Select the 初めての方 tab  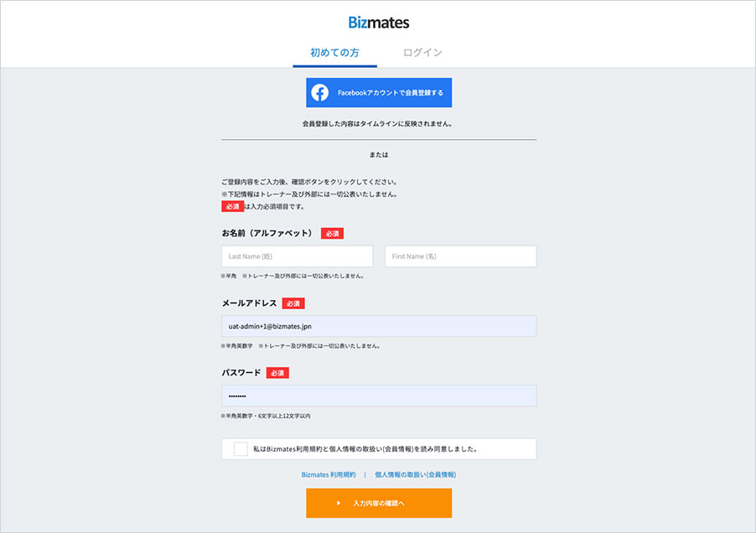click(335, 51)
